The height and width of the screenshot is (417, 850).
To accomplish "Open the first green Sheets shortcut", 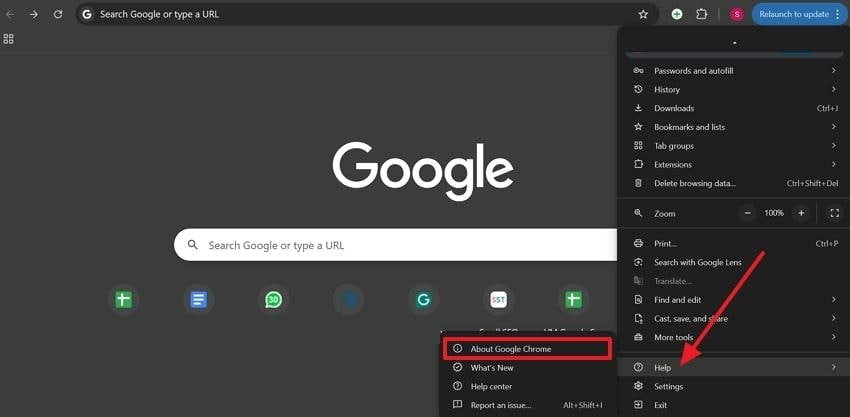I will coord(124,300).
